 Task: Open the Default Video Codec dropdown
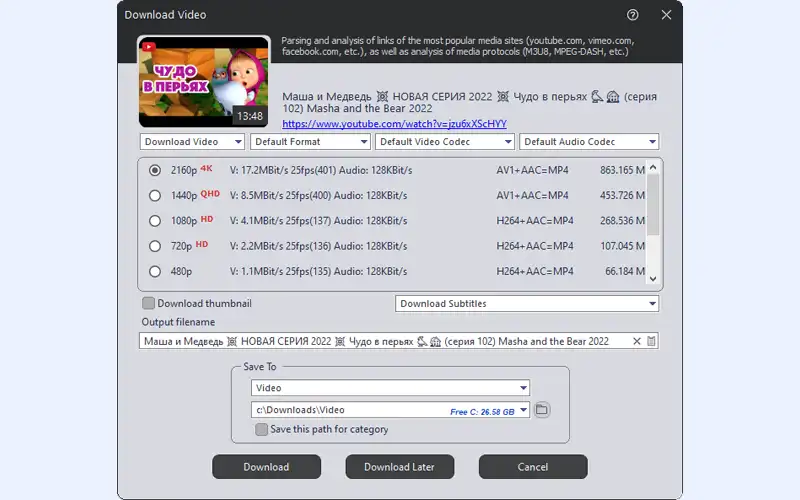click(445, 142)
